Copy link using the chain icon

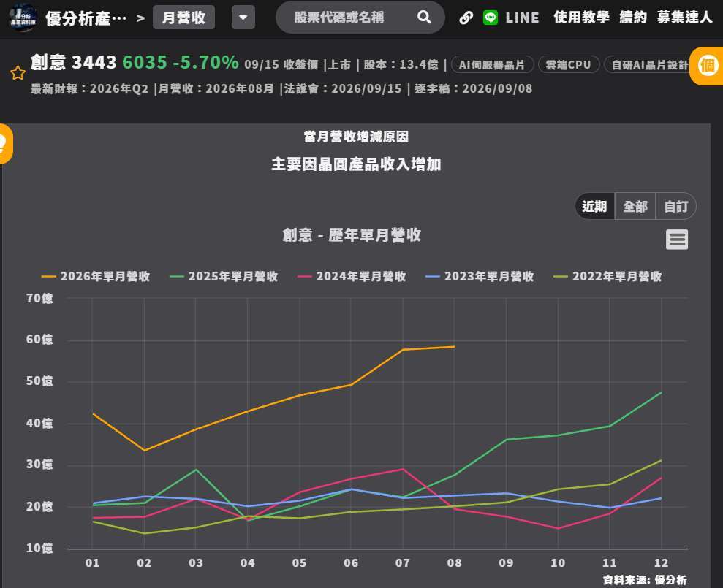pyautogui.click(x=466, y=18)
